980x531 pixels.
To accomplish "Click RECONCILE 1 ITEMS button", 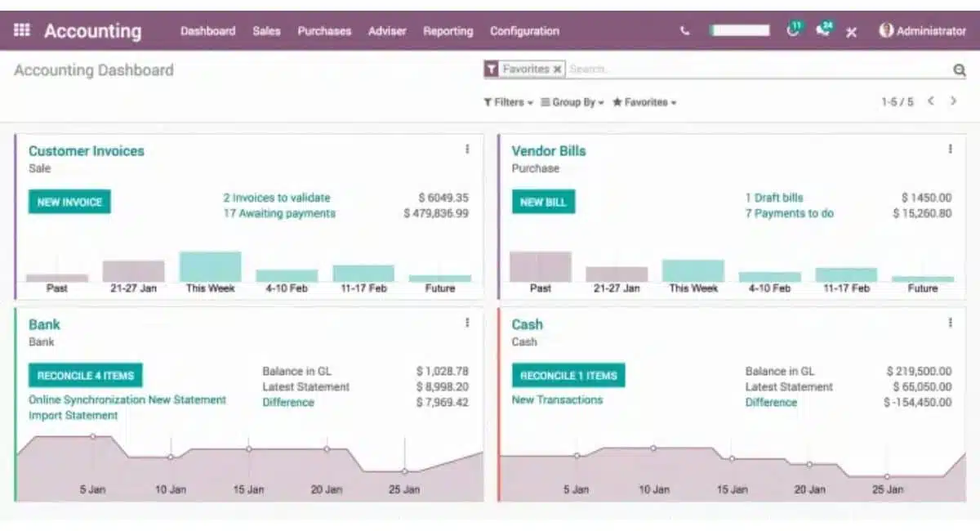I will tap(568, 376).
